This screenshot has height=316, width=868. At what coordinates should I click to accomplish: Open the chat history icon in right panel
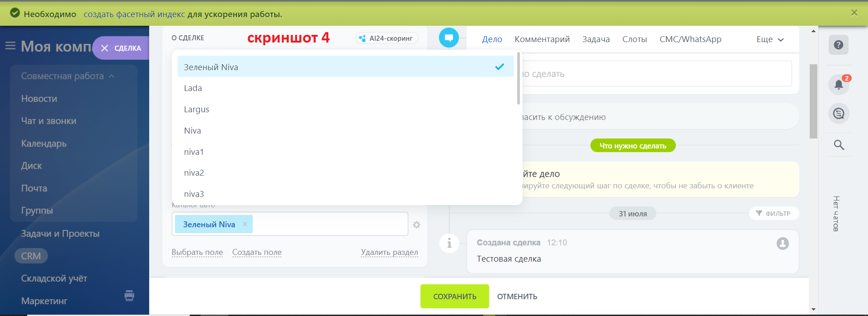tap(838, 114)
